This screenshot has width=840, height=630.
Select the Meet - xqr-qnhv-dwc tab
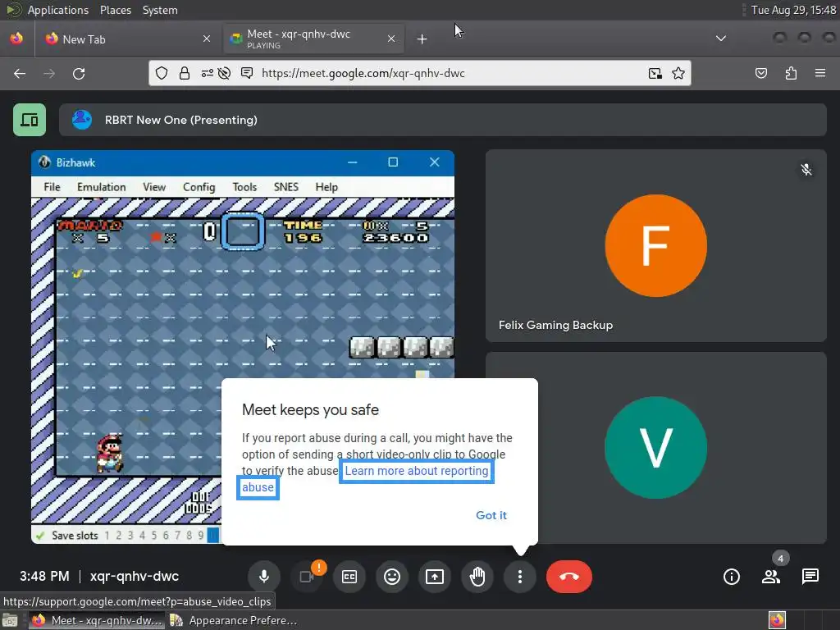click(313, 39)
